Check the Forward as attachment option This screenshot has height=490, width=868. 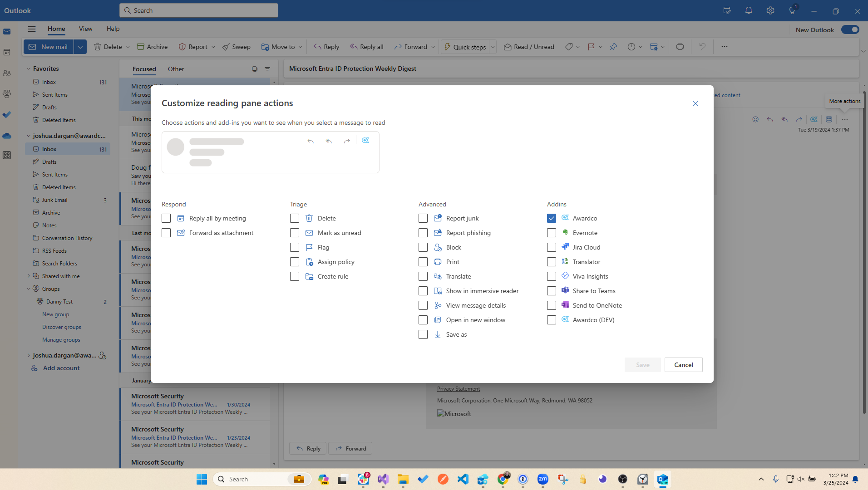(x=166, y=233)
